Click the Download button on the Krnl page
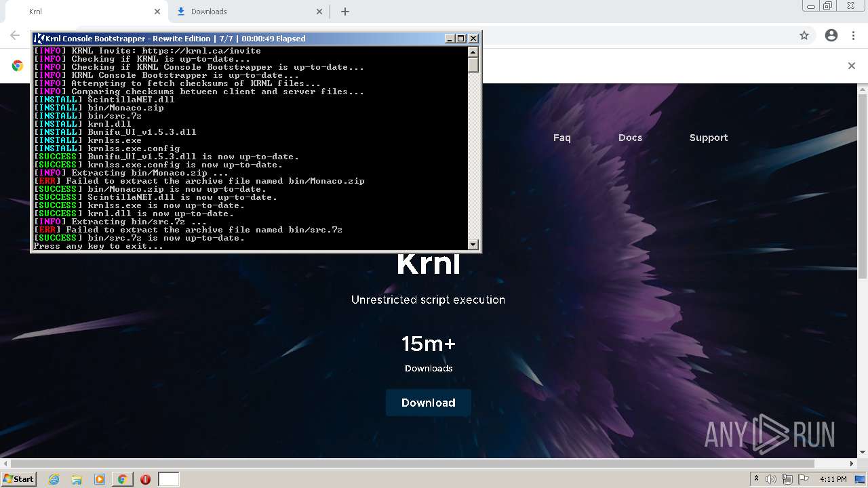This screenshot has width=868, height=488. (429, 403)
